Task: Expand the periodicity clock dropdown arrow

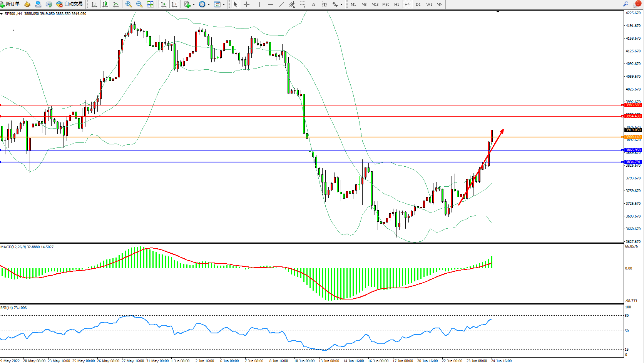Action: click(x=209, y=5)
